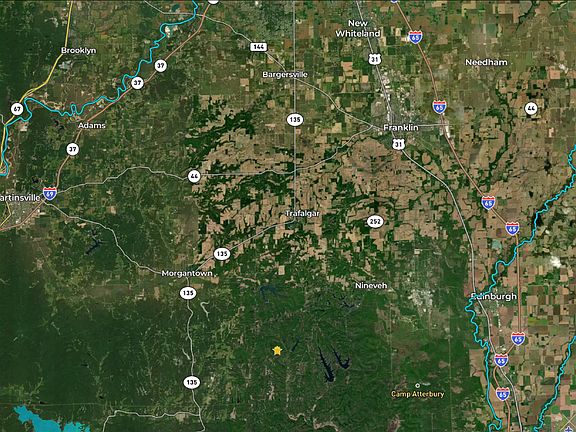The image size is (576, 432).
Task: Click the route 44 shield east of Franklin
Action: click(x=531, y=108)
